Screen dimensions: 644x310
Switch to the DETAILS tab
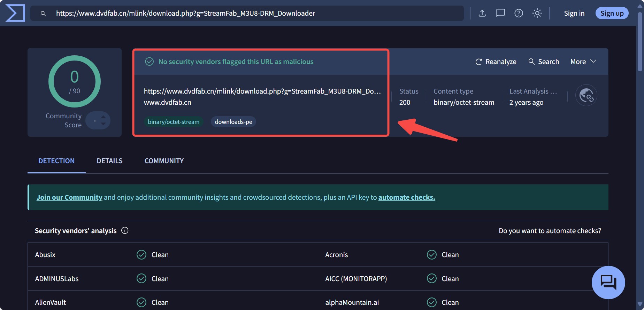click(x=109, y=161)
